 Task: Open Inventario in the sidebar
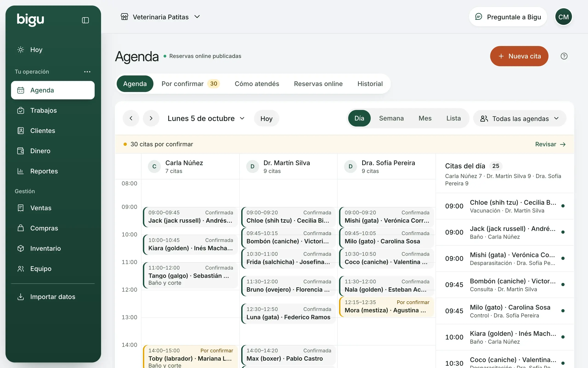[x=53, y=248]
